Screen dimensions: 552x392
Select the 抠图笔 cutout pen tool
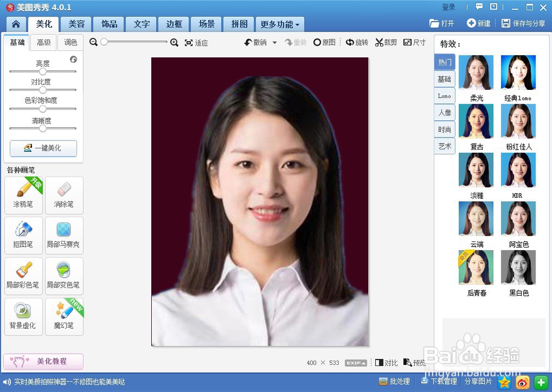click(24, 235)
